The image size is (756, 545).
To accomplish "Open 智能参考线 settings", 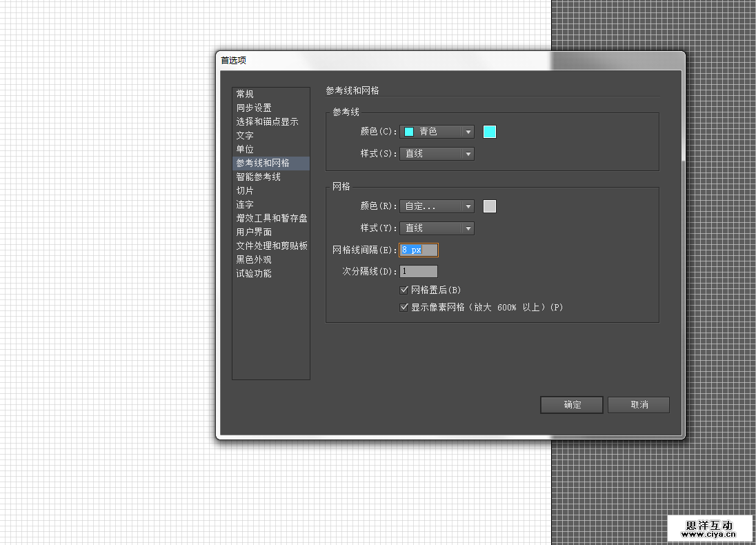I will click(258, 177).
